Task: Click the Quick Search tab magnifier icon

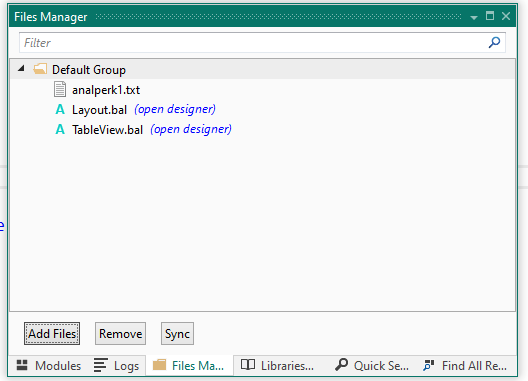Action: click(341, 364)
